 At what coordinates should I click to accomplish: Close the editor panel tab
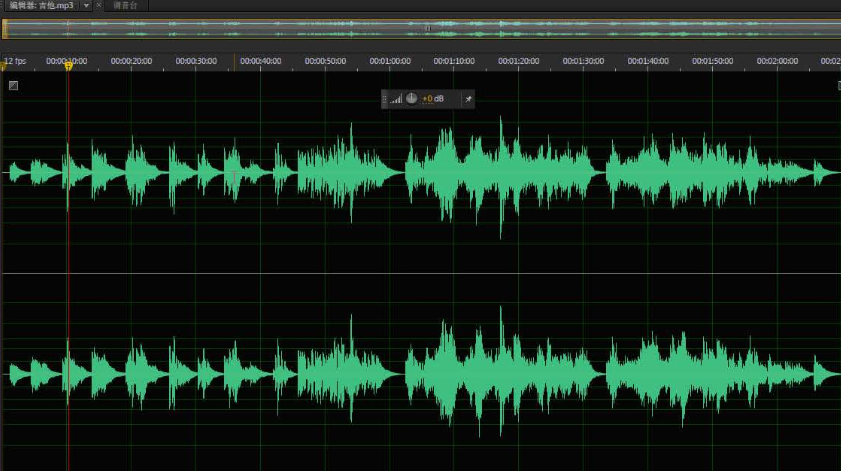pos(98,5)
